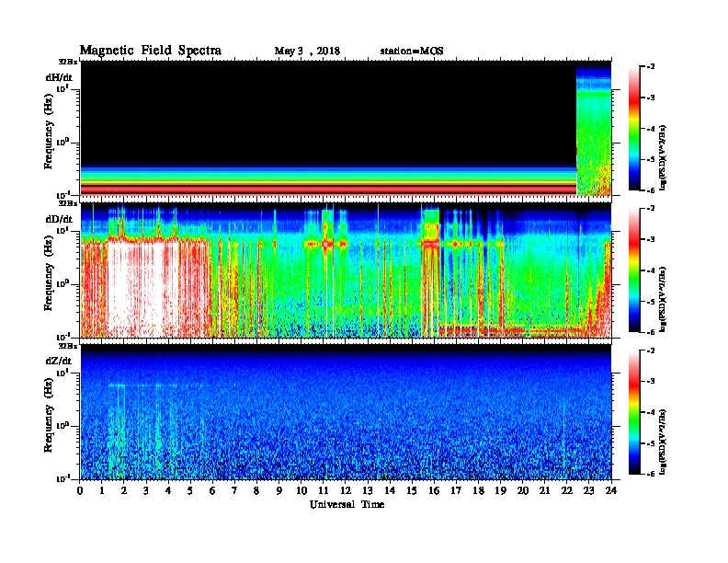The width and height of the screenshot is (728, 563).
Task: Click the hour '7' tick label
Action: pyautogui.click(x=235, y=490)
